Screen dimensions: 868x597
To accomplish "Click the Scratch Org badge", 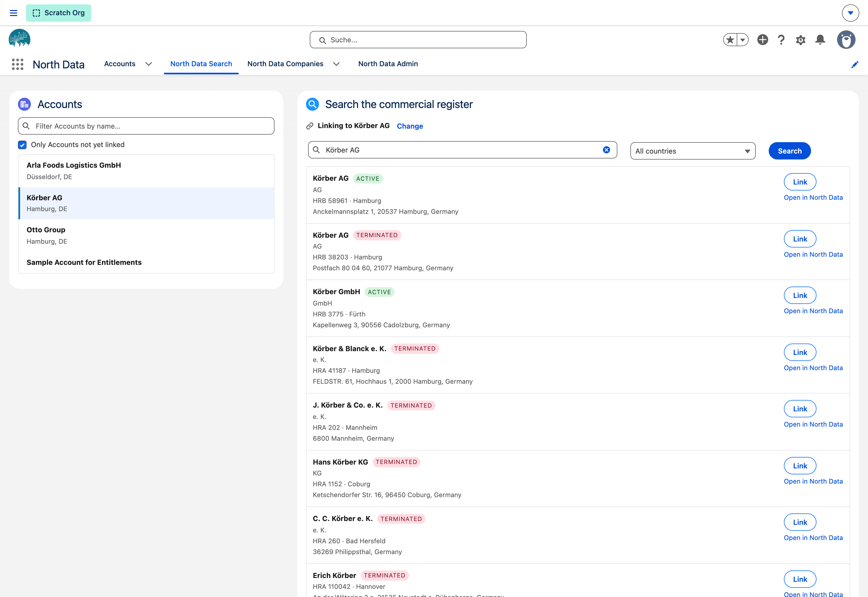I will [x=59, y=13].
